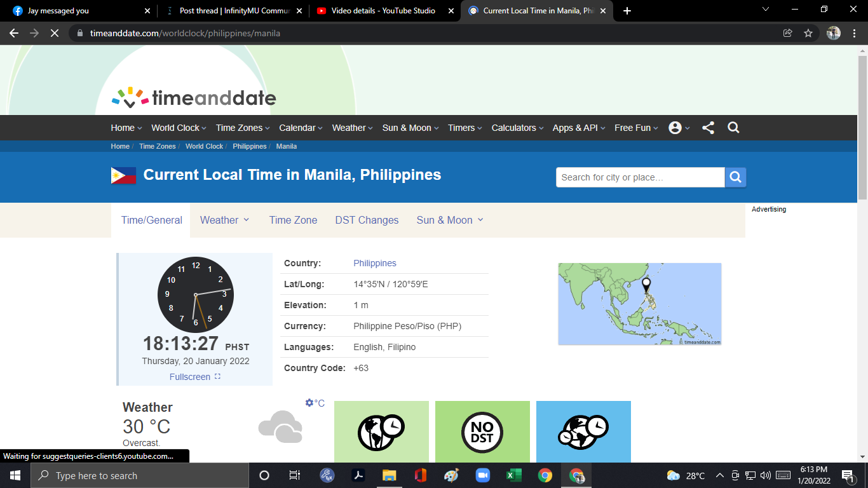The width and height of the screenshot is (868, 488).
Task: Expand the Timers menu
Action: pos(465,128)
